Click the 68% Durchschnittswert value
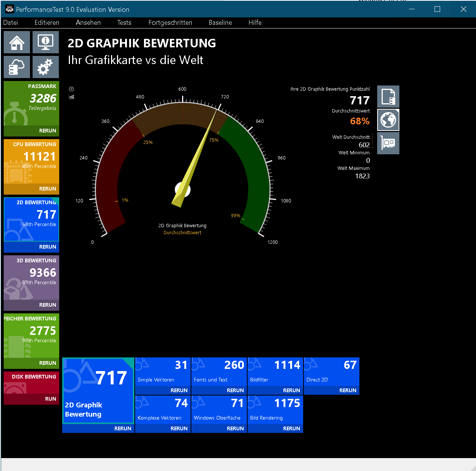This screenshot has width=476, height=471. coord(360,121)
